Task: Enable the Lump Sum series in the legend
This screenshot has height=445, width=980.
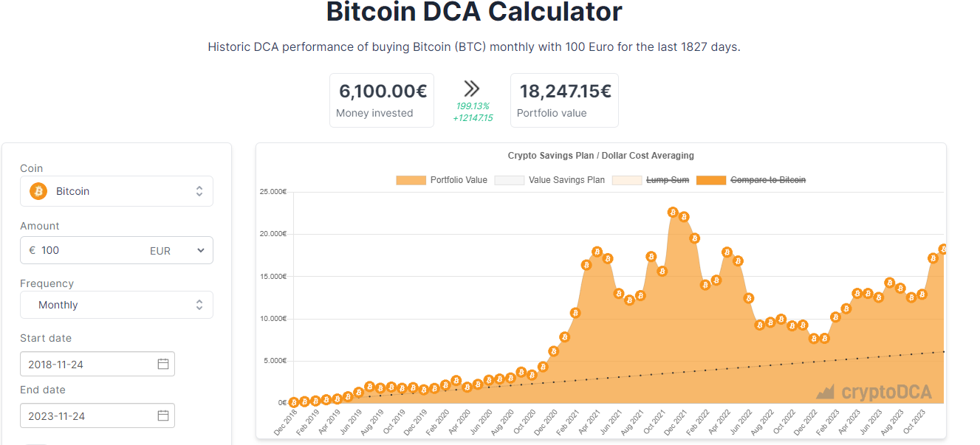Action: coord(667,179)
